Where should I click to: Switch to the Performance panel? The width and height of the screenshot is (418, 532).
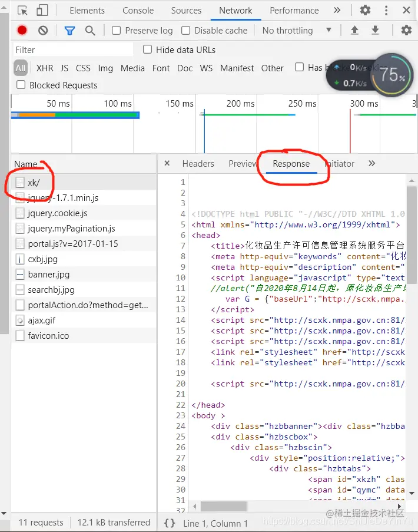pyautogui.click(x=294, y=11)
